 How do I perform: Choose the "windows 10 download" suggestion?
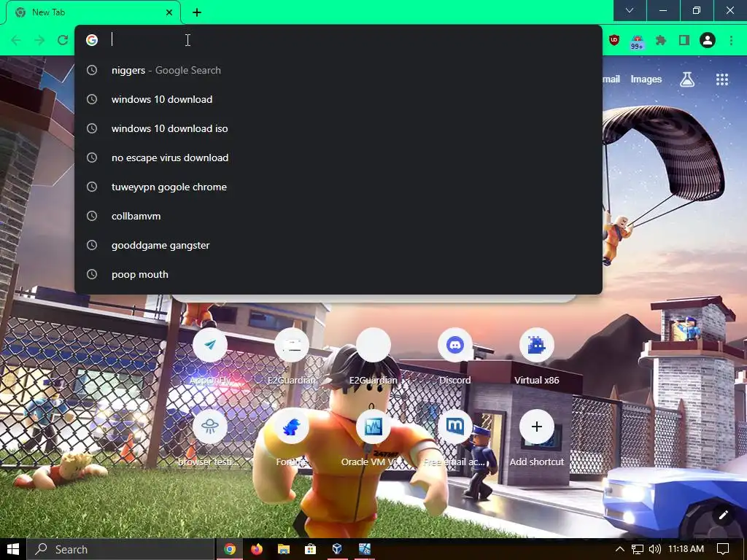coord(338,99)
